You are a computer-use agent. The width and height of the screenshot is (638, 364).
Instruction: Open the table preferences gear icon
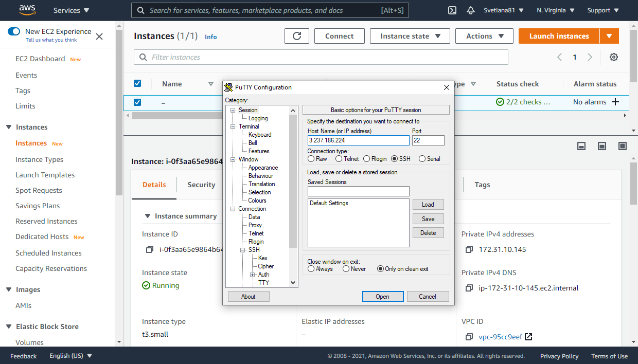[x=613, y=57]
